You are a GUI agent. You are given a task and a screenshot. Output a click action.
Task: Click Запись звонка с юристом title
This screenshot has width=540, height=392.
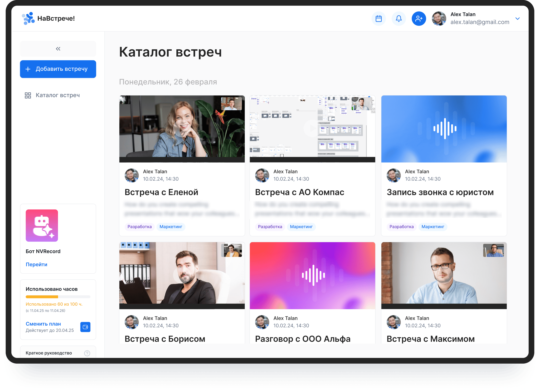click(440, 192)
